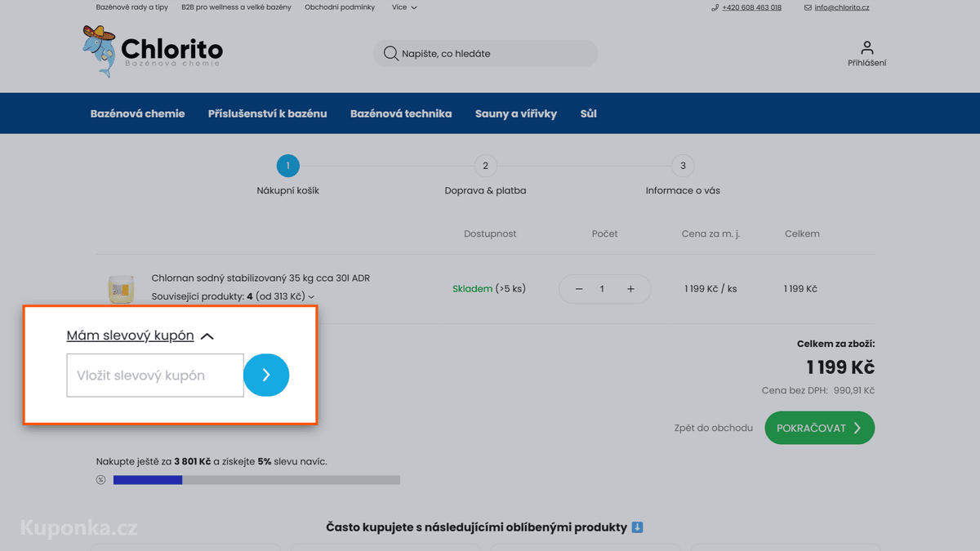Image resolution: width=980 pixels, height=551 pixels.
Task: Click the info@chlorito.cz email link
Action: [x=841, y=7]
